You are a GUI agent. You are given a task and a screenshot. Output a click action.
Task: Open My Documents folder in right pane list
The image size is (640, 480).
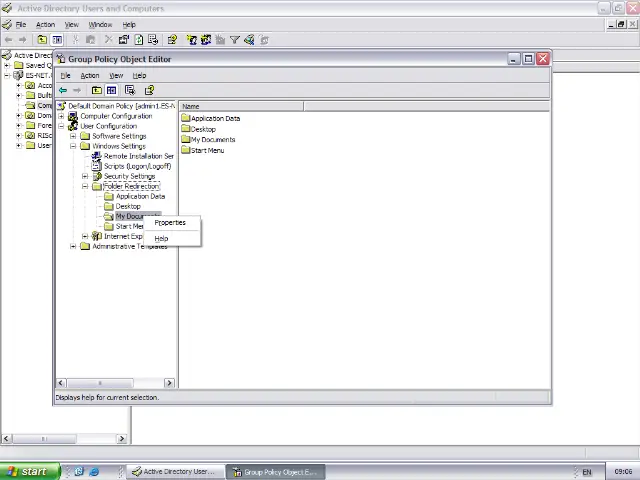click(208, 140)
